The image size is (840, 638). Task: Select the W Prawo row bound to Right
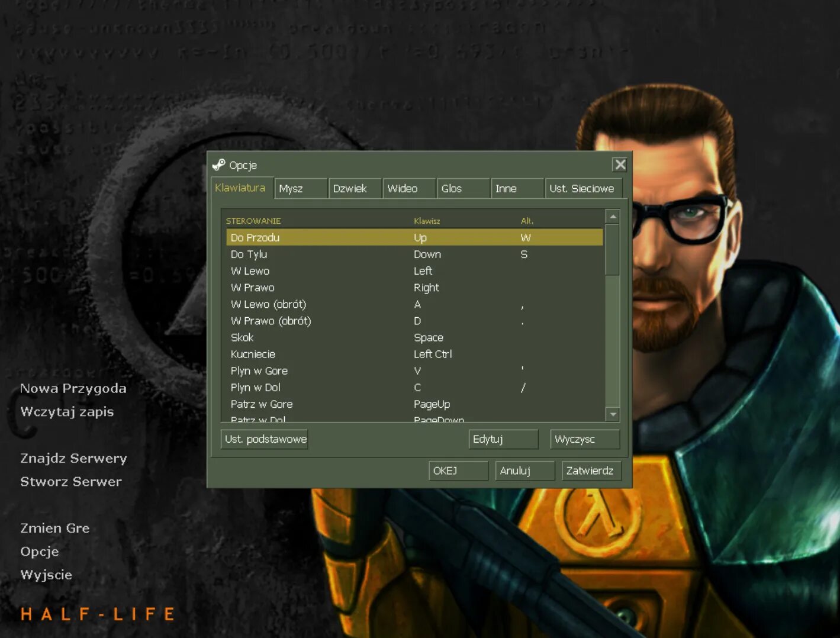pos(414,288)
